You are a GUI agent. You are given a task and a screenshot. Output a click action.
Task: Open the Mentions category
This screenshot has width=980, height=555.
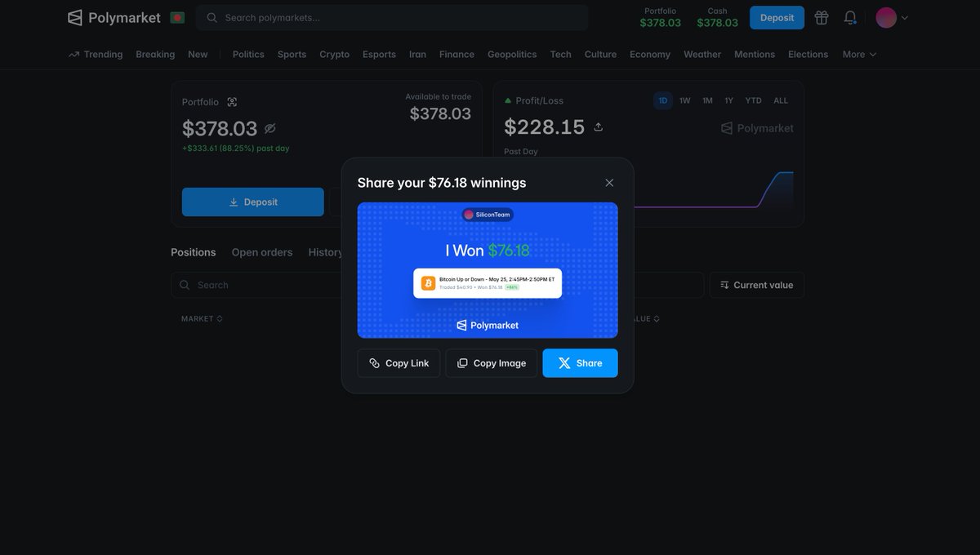click(755, 55)
